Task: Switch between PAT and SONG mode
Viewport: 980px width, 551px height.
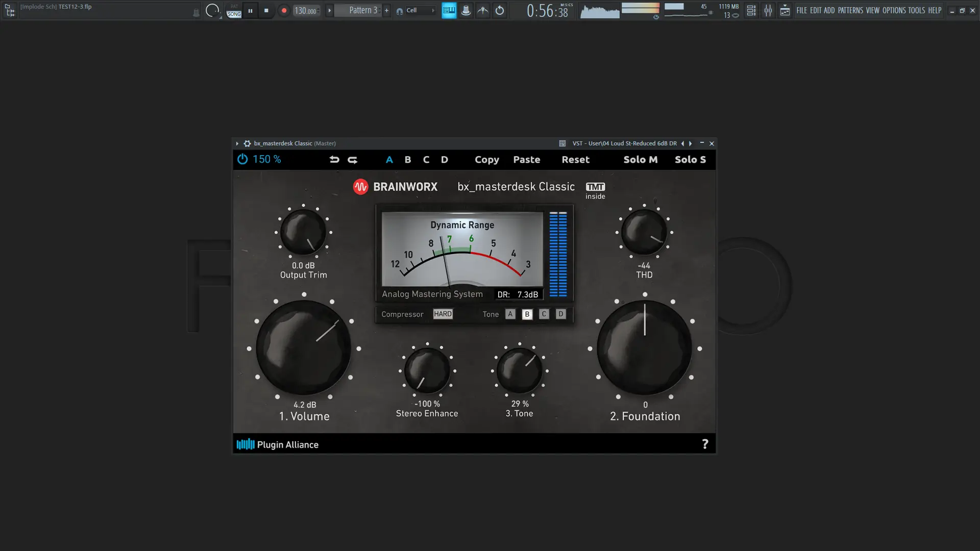Action: (233, 10)
